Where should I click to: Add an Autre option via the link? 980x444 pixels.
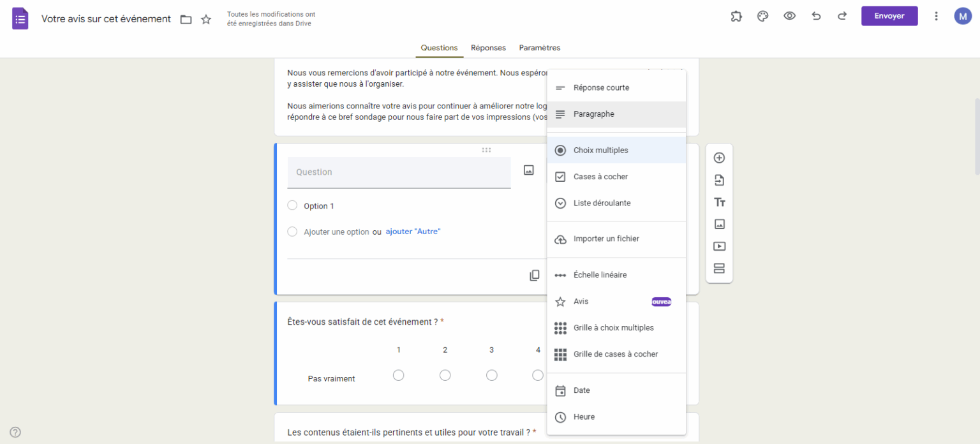(x=412, y=232)
